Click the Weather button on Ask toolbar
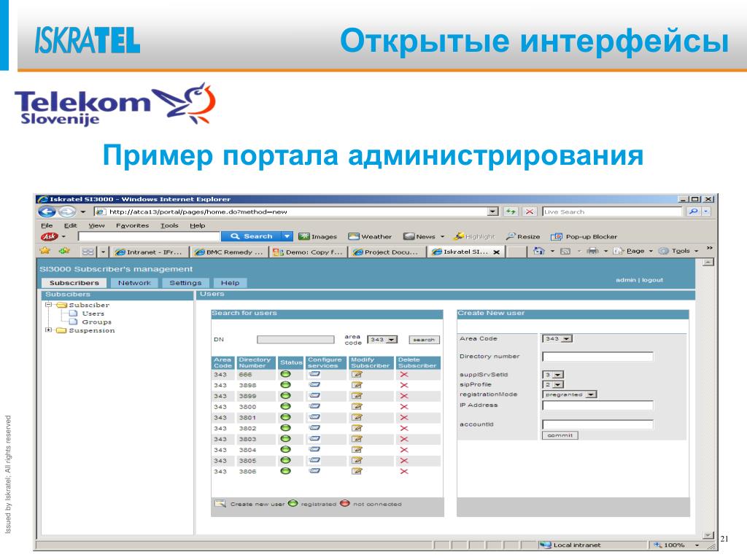 [370, 237]
